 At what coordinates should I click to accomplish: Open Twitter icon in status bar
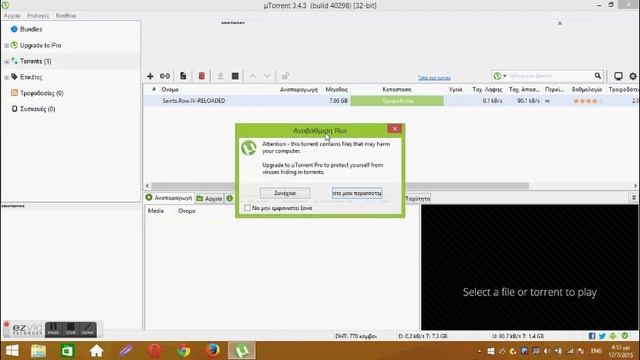click(602, 336)
